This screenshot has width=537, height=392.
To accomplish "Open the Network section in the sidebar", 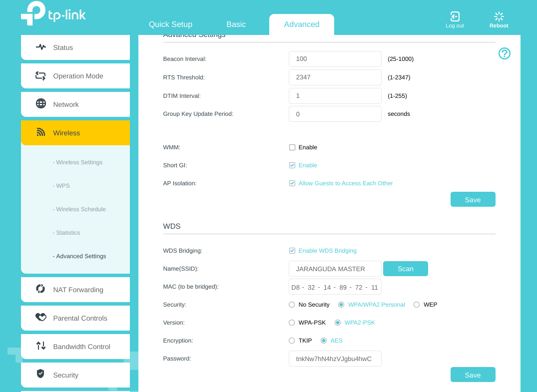I will 65,104.
